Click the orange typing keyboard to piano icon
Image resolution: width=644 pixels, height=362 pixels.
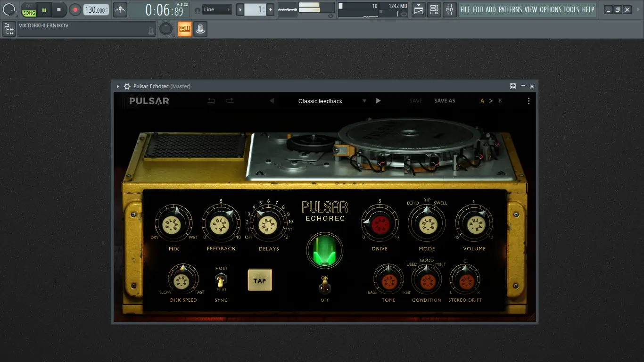pos(185,29)
